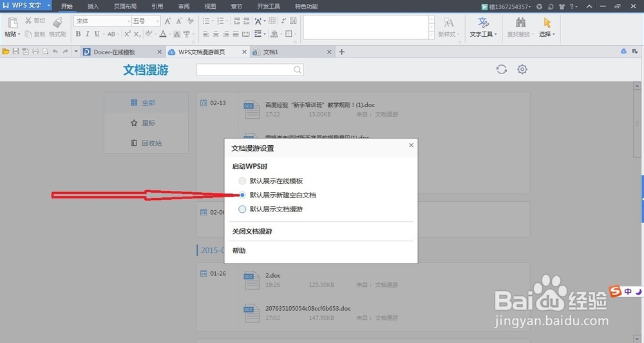The image size is (644, 343).
Task: Open the font name dropdown 宋体
Action: click(x=129, y=21)
